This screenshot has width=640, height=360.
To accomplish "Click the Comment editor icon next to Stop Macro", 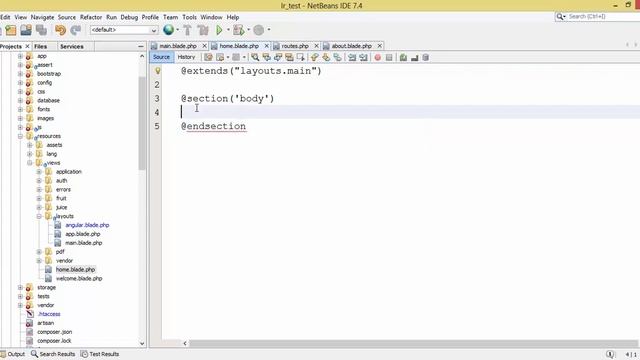I will (x=403, y=58).
